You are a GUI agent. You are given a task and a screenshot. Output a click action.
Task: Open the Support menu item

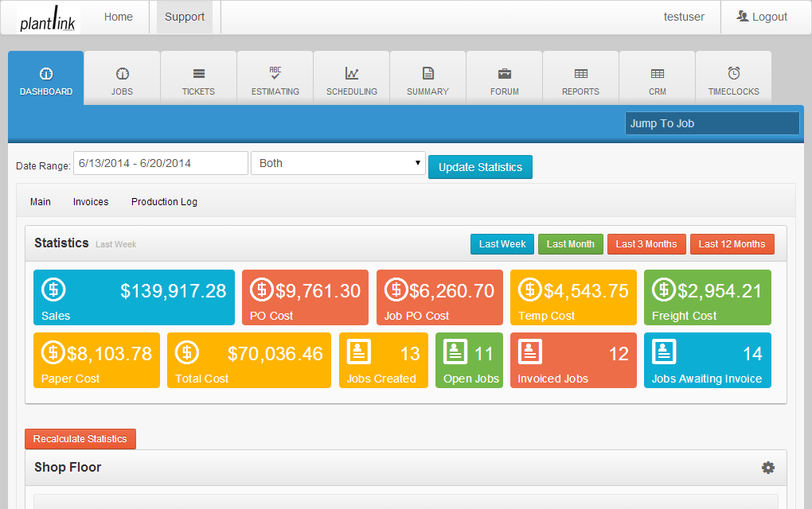(185, 17)
